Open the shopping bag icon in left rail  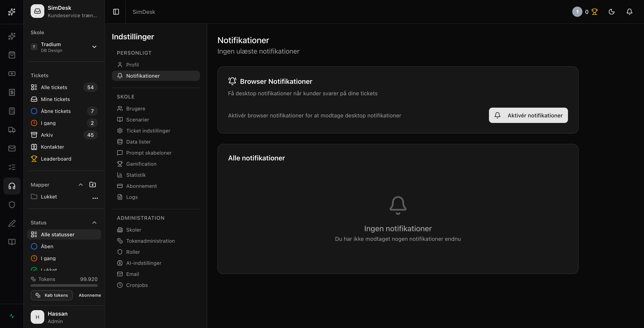pyautogui.click(x=12, y=55)
